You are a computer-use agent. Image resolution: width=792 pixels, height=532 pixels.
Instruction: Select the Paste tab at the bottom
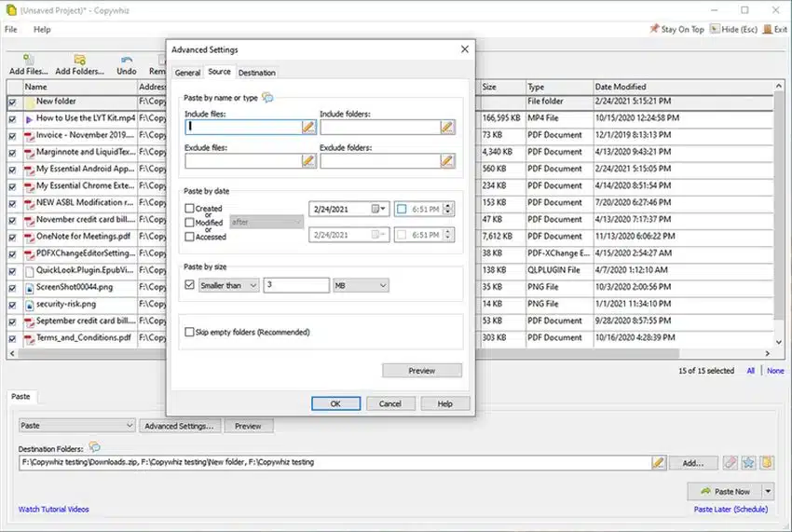(20, 397)
